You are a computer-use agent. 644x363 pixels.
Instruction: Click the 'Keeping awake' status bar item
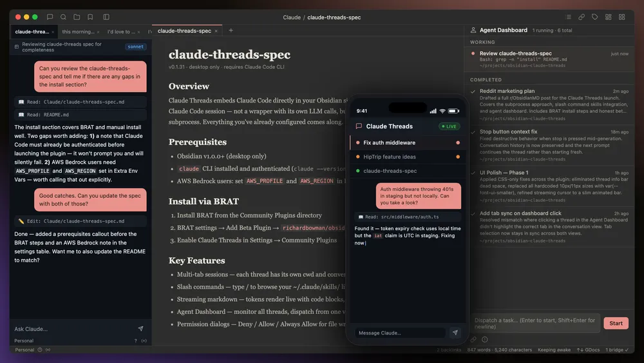(554, 350)
